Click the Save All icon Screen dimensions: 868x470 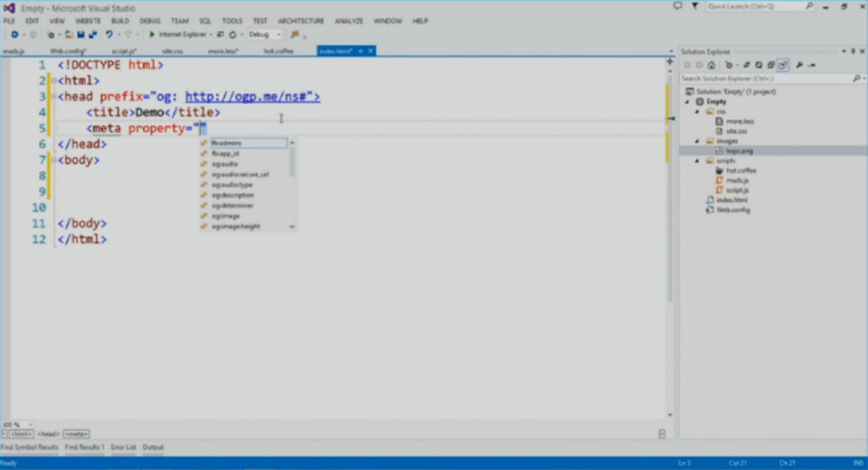pyautogui.click(x=93, y=35)
